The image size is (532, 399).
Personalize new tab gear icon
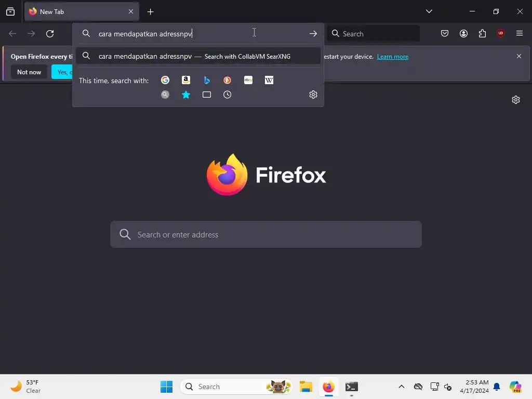click(x=516, y=100)
